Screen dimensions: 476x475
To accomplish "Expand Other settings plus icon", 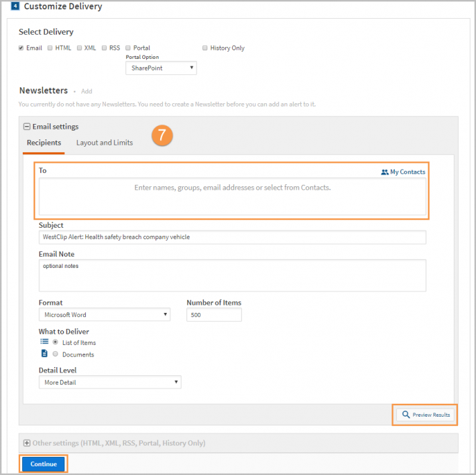I will click(27, 443).
